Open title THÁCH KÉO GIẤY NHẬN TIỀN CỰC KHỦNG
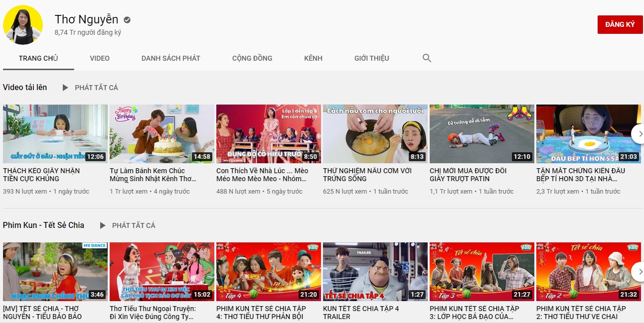Screen dimensions: 644x323 click(41, 175)
